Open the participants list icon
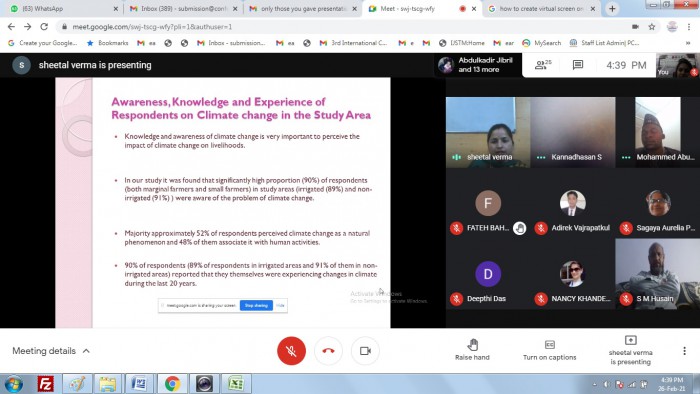Viewport: 700px width, 394px height. (543, 65)
